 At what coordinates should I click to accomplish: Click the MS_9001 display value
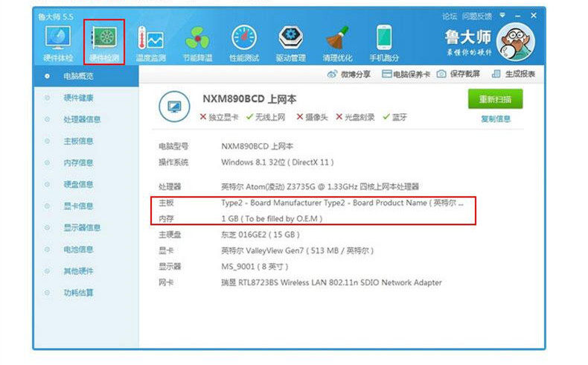pyautogui.click(x=255, y=267)
